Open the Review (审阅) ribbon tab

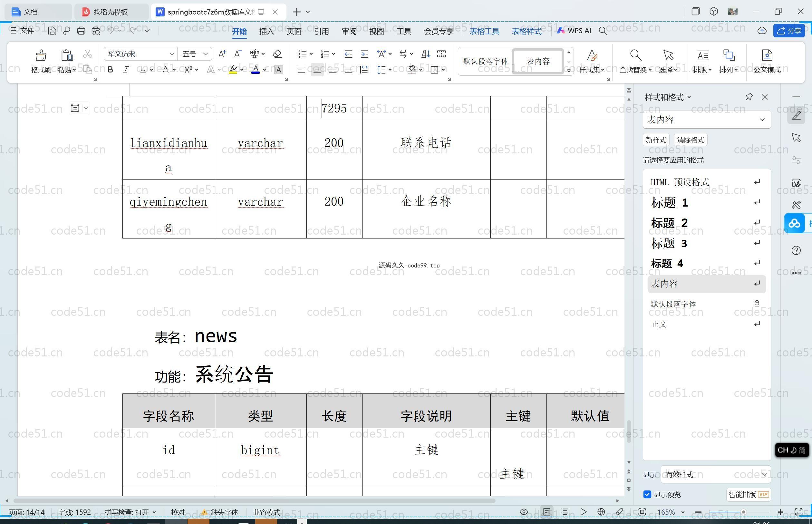pyautogui.click(x=349, y=31)
